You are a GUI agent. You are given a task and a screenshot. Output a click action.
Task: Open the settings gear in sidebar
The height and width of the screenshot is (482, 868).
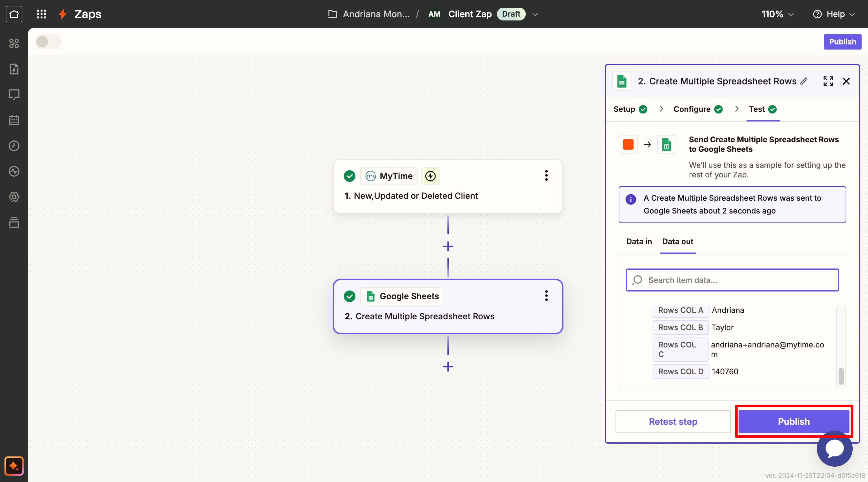(14, 197)
